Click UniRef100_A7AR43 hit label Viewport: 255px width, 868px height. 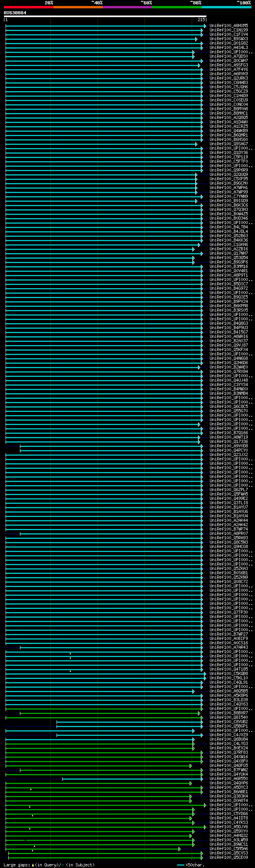(x=229, y=647)
